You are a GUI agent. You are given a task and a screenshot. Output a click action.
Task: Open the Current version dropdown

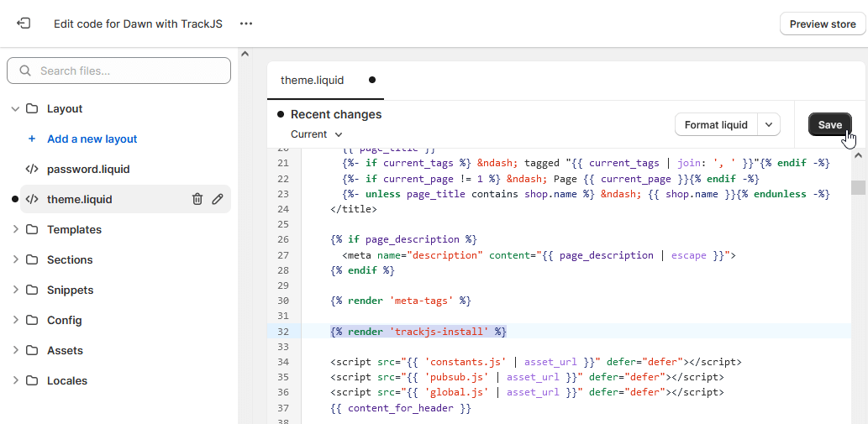click(317, 134)
